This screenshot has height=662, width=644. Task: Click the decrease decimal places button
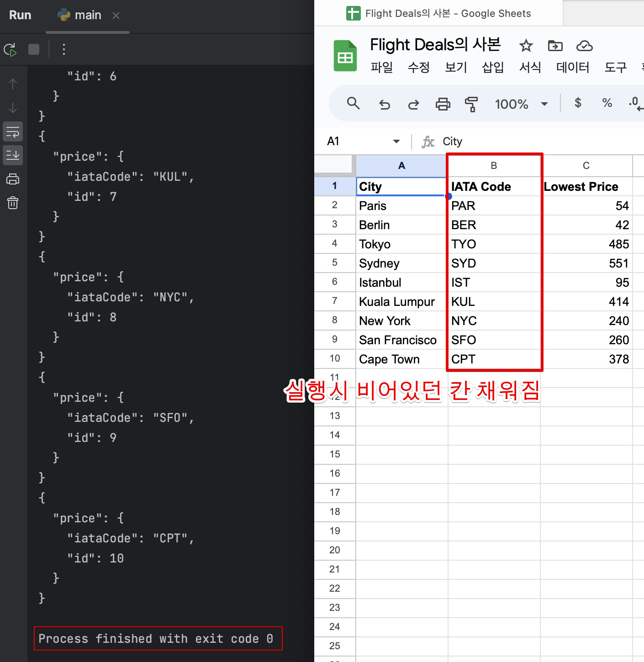pyautogui.click(x=636, y=104)
